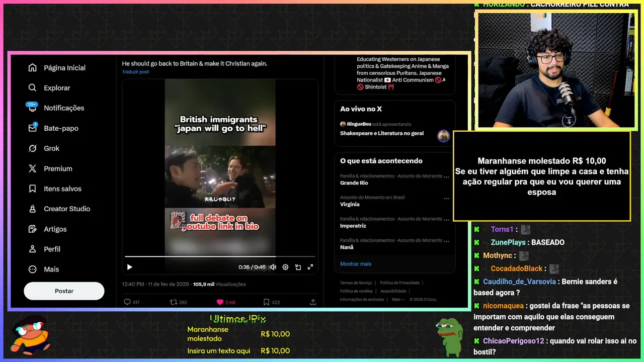Play the tweet video
Image resolution: width=644 pixels, height=362 pixels.
coord(129,267)
